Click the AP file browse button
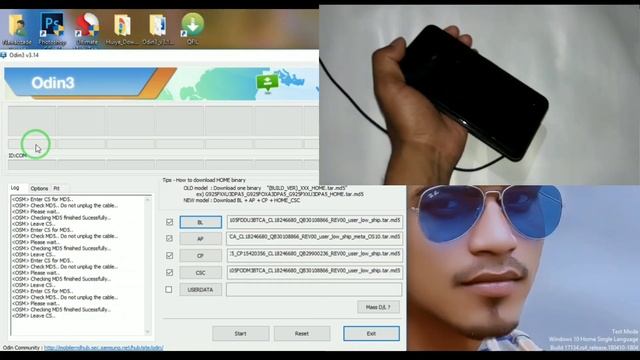Screen dimensions: 640x360 [x=200, y=239]
